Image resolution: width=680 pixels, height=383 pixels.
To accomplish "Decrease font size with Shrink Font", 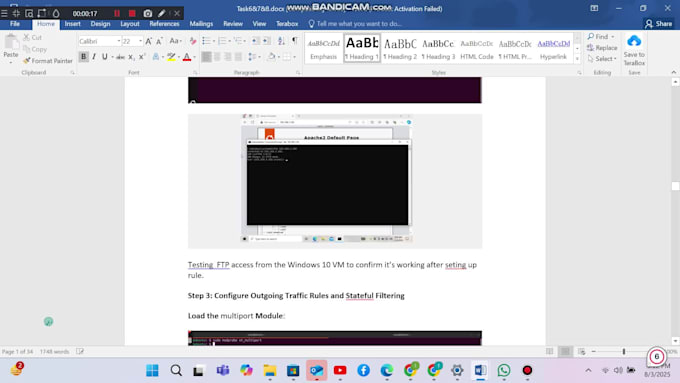I will (159, 41).
